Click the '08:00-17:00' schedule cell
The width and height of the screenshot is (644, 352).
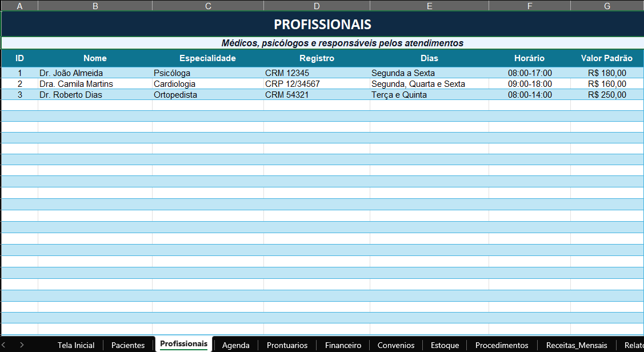point(529,73)
